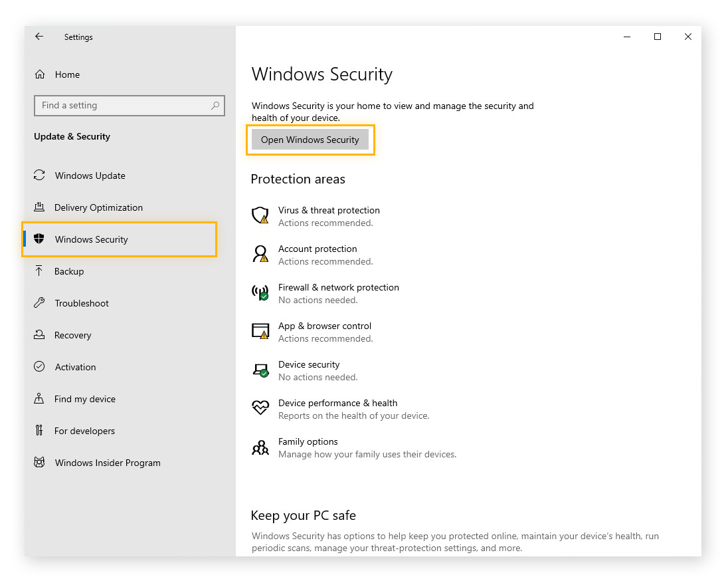This screenshot has width=728, height=587.
Task: Click 'Reports on the health of your device.' text
Action: 354,415
